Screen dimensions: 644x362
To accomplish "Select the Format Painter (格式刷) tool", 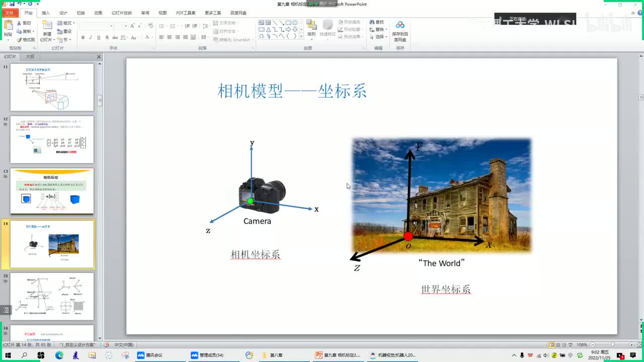I will pyautogui.click(x=26, y=40).
